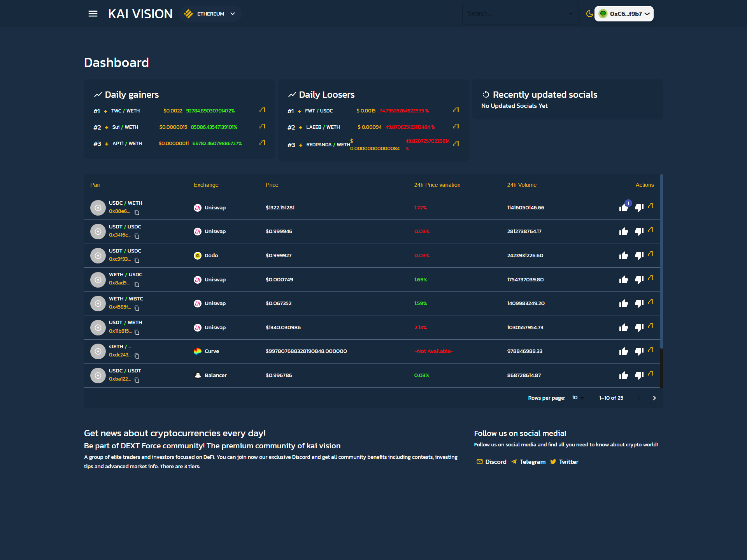Copy the 0x88e6 pair address
This screenshot has height=560, width=747.
[x=137, y=212]
